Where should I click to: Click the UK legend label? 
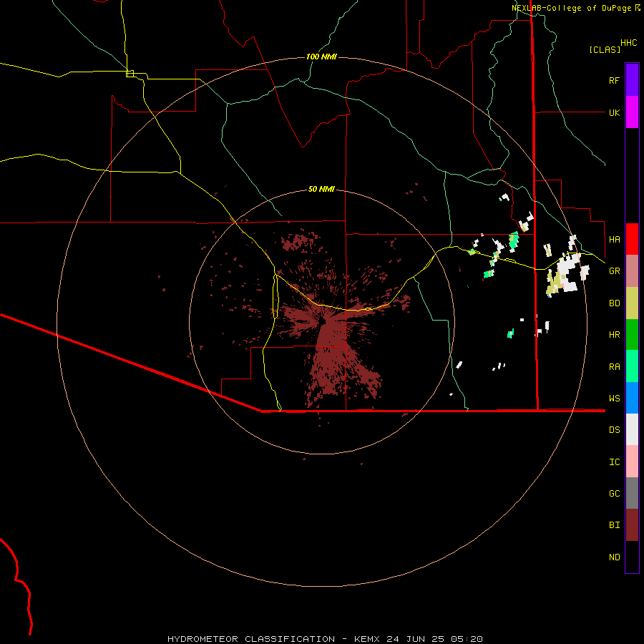point(614,112)
